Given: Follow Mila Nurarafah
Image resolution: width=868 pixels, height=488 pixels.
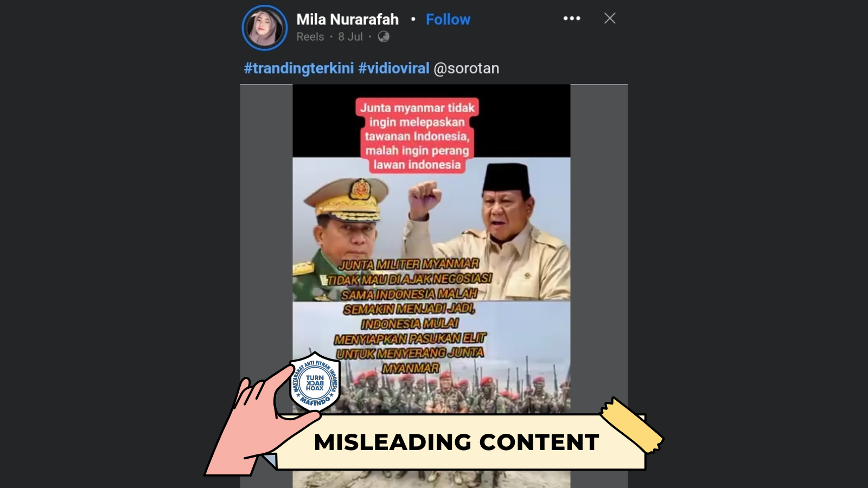Looking at the screenshot, I should 448,20.
